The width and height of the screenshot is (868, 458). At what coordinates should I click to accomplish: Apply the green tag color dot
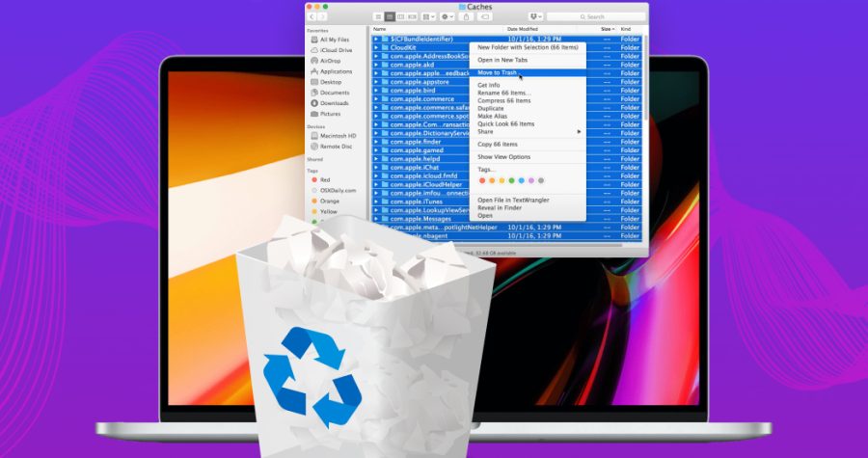[x=511, y=180]
